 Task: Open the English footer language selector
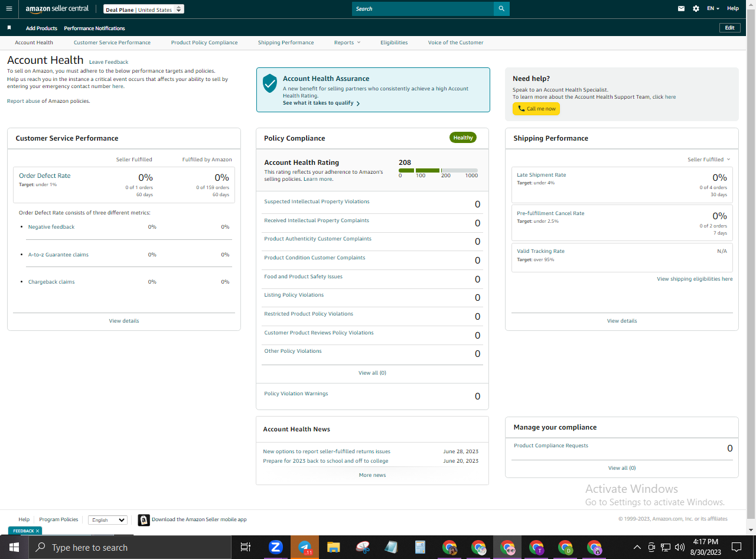coord(107,520)
